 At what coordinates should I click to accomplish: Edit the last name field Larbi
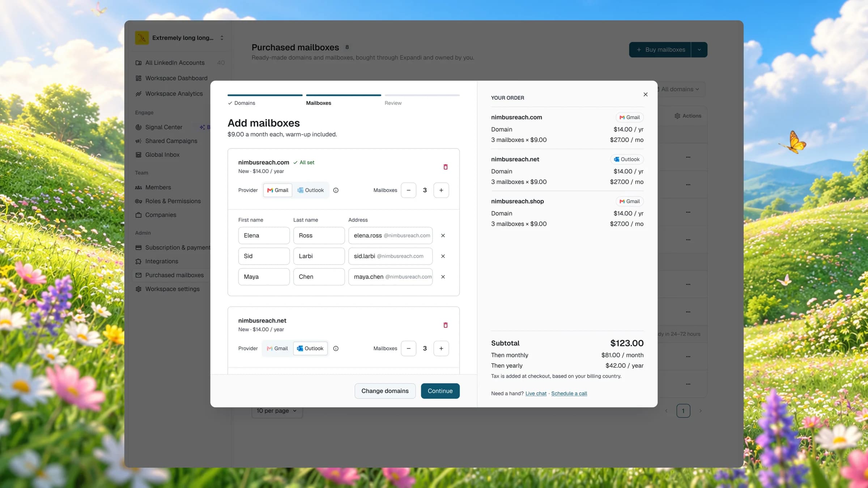coord(319,256)
